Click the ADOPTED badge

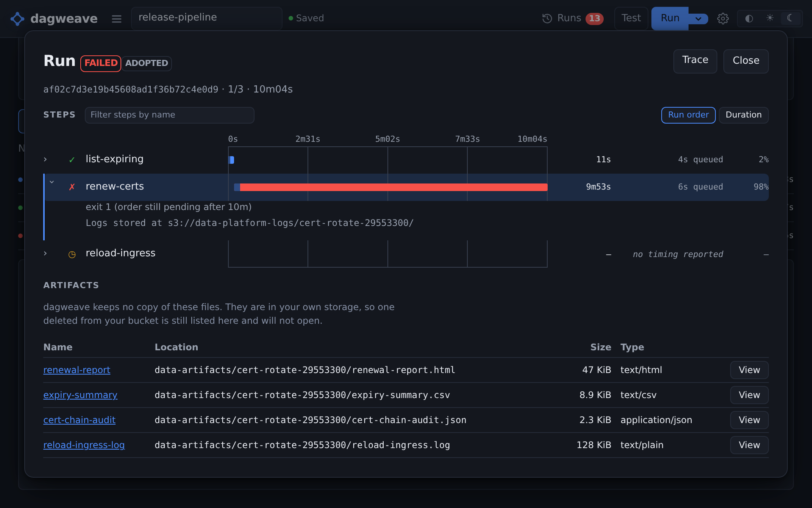point(147,63)
